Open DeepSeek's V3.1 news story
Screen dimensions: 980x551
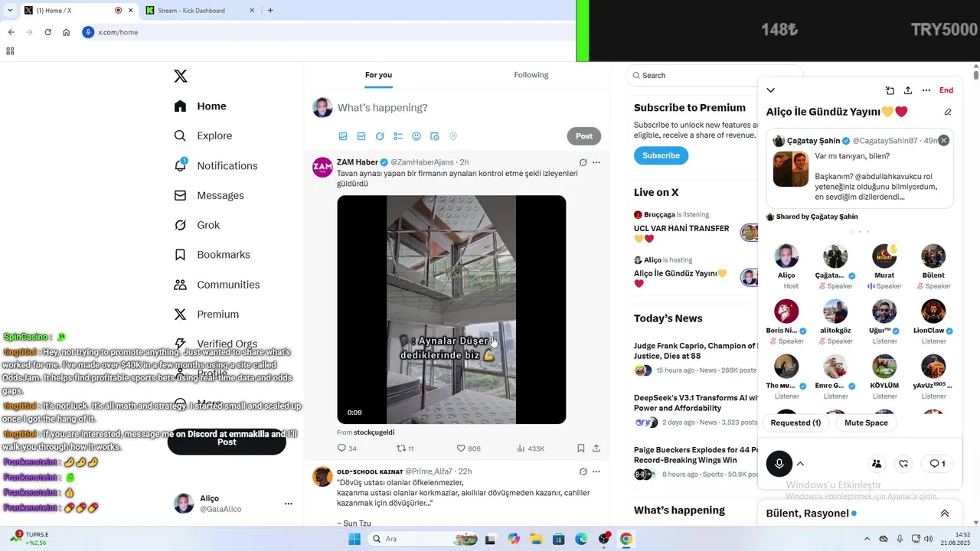[x=696, y=409]
